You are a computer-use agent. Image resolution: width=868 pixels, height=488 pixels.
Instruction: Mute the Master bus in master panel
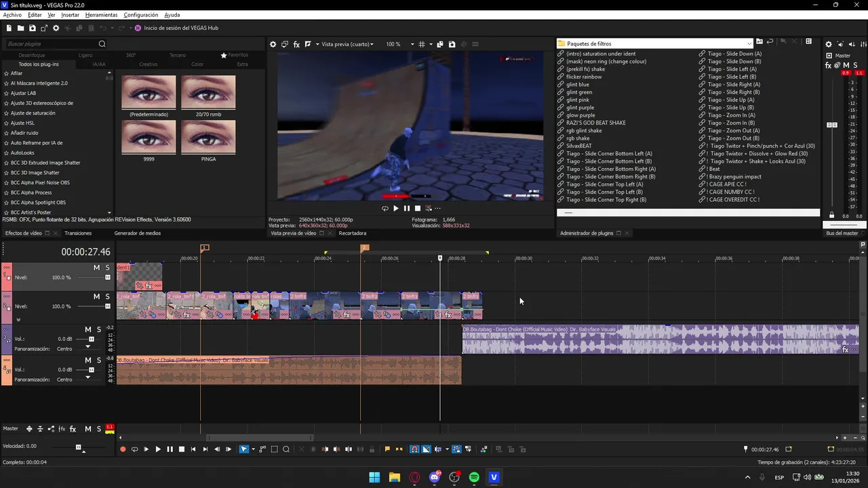(846, 65)
